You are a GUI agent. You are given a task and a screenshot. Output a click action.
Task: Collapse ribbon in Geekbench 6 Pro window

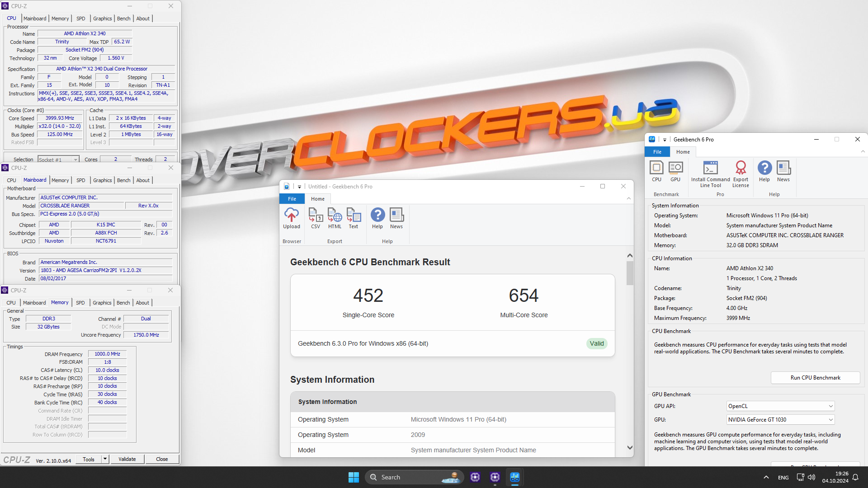(863, 151)
